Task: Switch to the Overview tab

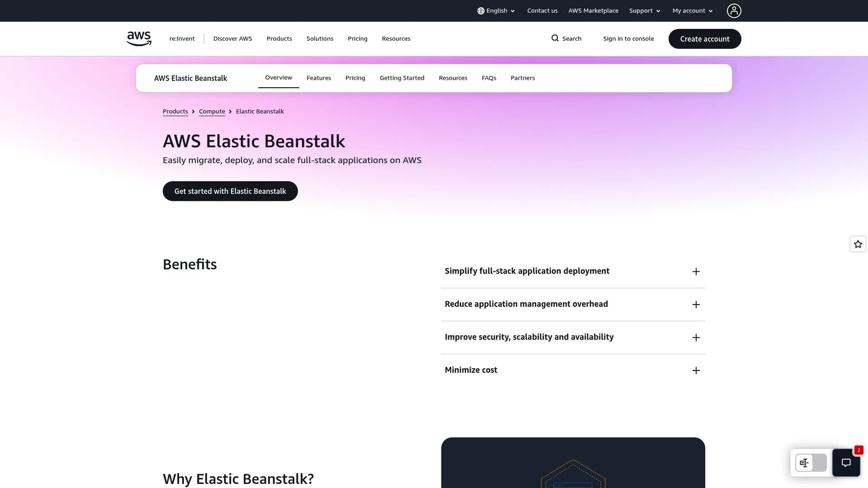Action: [279, 78]
